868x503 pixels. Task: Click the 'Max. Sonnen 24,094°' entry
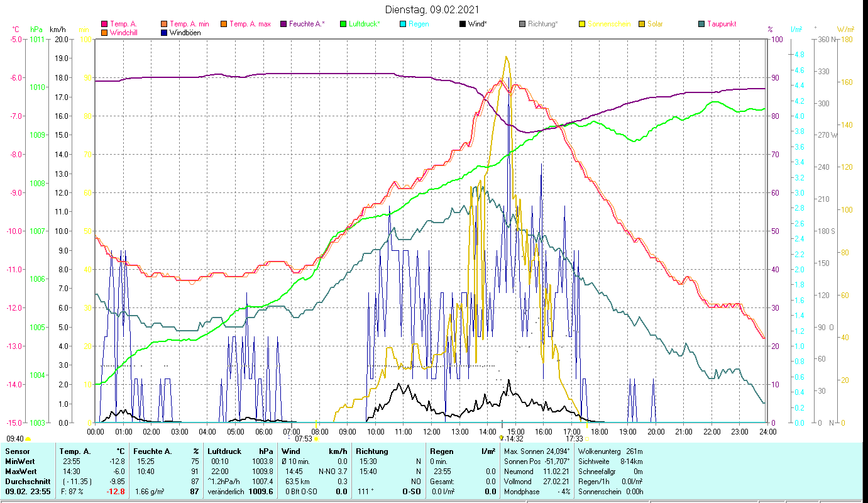537,451
